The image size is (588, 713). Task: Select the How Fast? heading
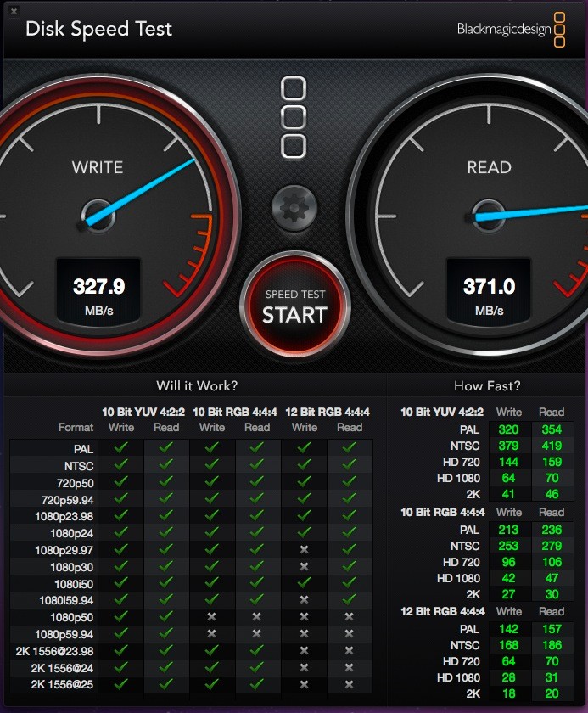pyautogui.click(x=487, y=385)
